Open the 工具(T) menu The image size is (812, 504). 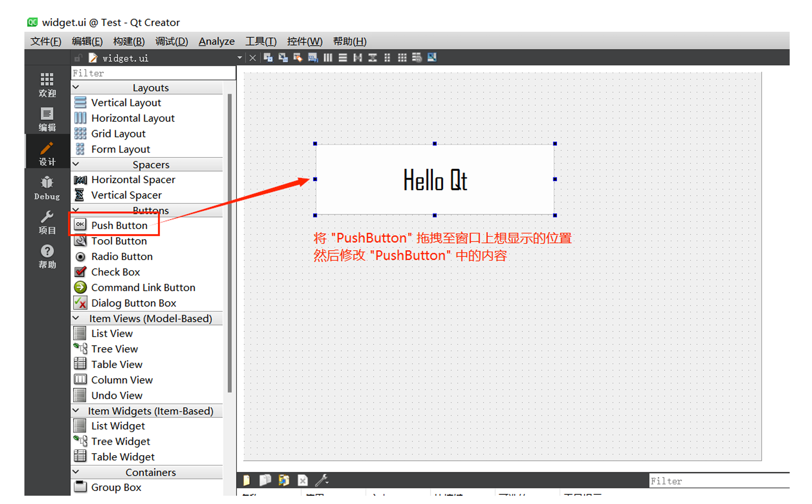[261, 41]
